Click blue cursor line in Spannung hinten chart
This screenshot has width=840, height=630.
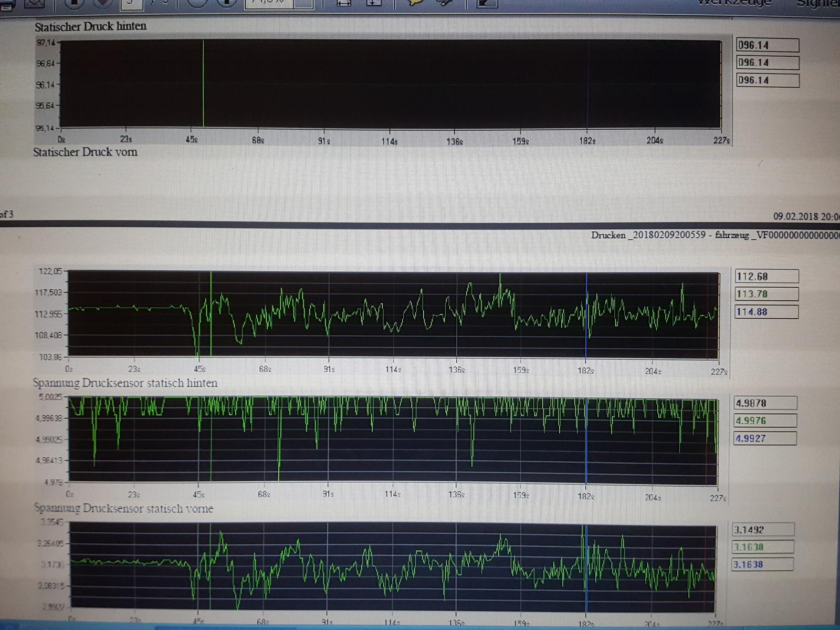(x=586, y=441)
